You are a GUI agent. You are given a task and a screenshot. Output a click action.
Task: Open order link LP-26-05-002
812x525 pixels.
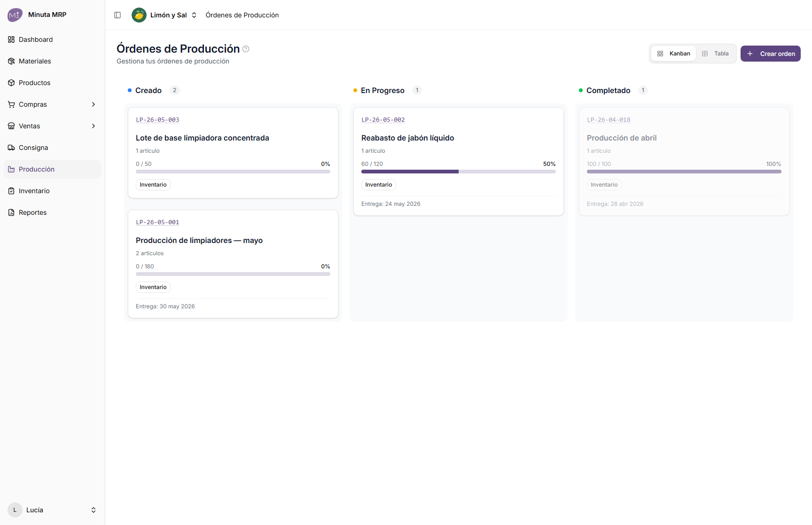tap(383, 120)
